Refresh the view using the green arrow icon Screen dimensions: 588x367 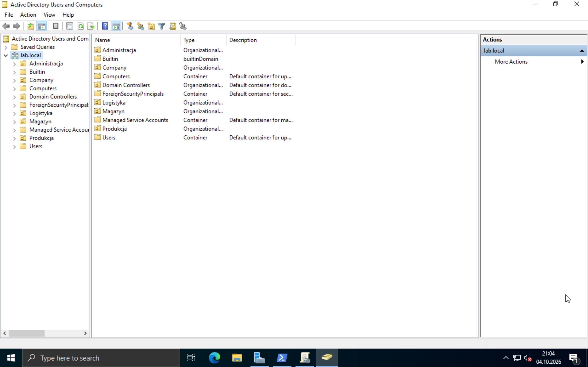pos(80,26)
